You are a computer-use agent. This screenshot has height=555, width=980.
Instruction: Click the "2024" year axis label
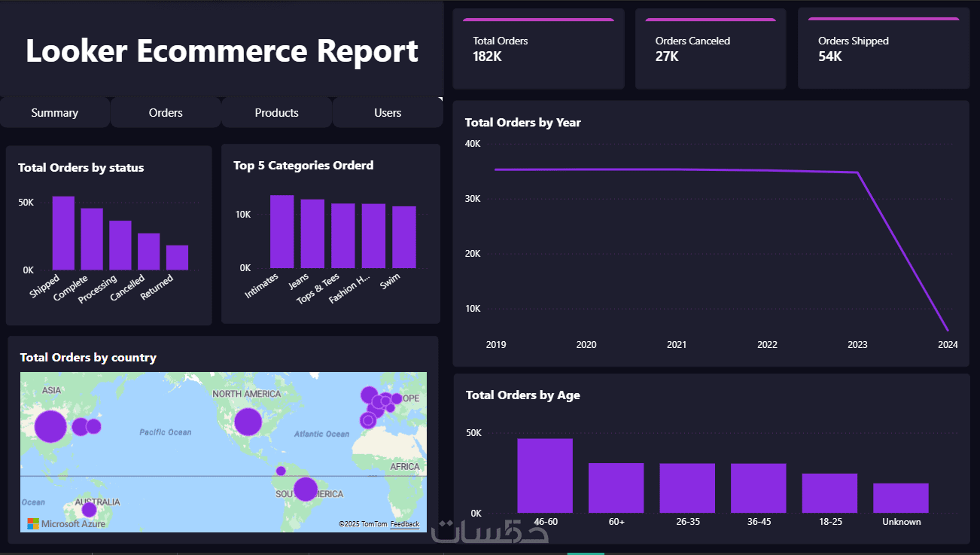(948, 345)
